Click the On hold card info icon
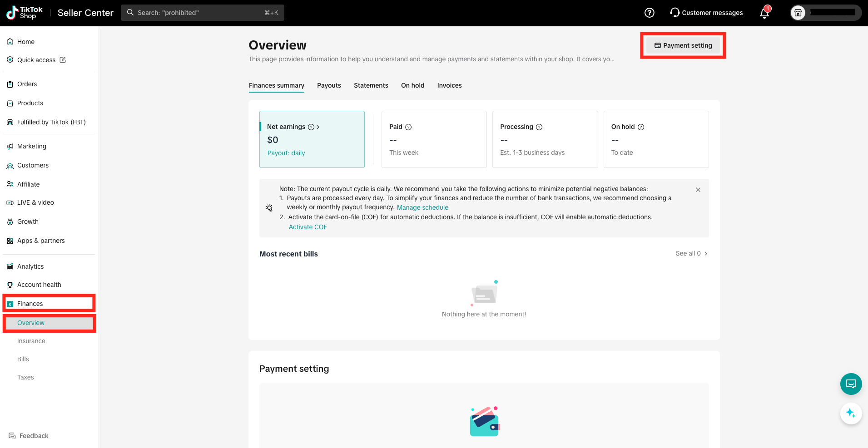 pyautogui.click(x=641, y=127)
